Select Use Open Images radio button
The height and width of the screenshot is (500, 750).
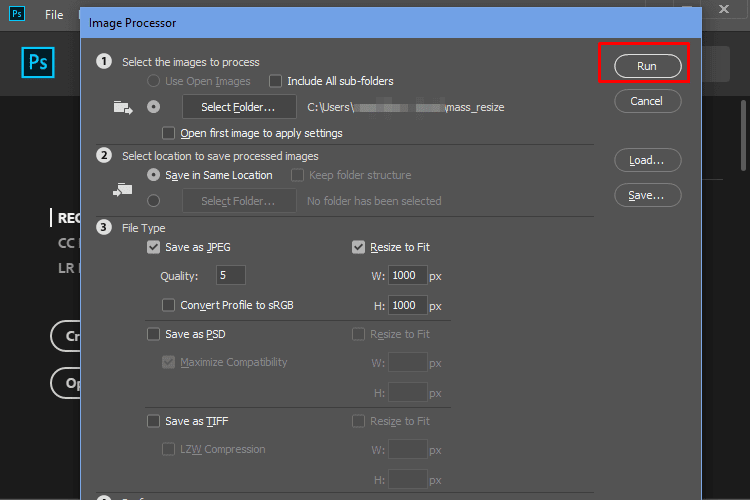point(153,81)
